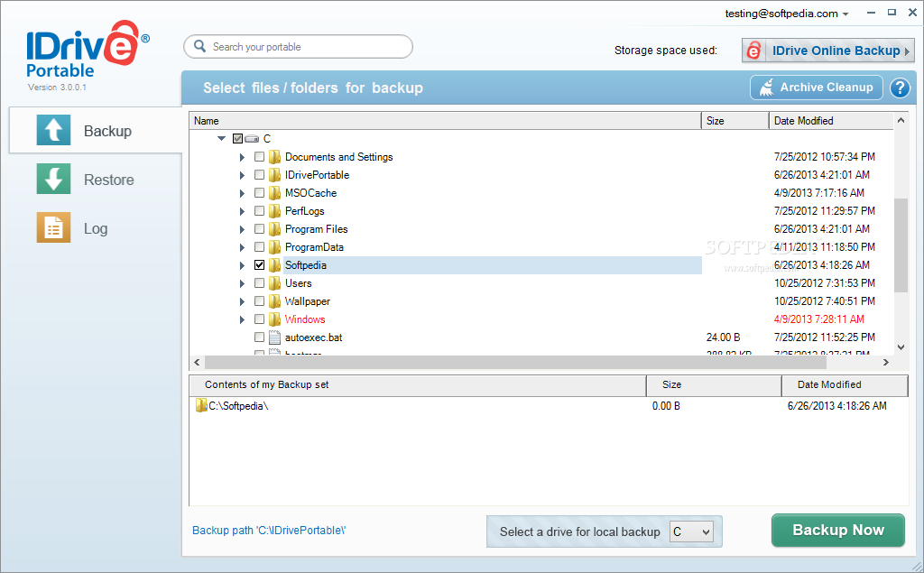This screenshot has width=924, height=573.
Task: Start backup with Backup Now button
Action: click(838, 530)
